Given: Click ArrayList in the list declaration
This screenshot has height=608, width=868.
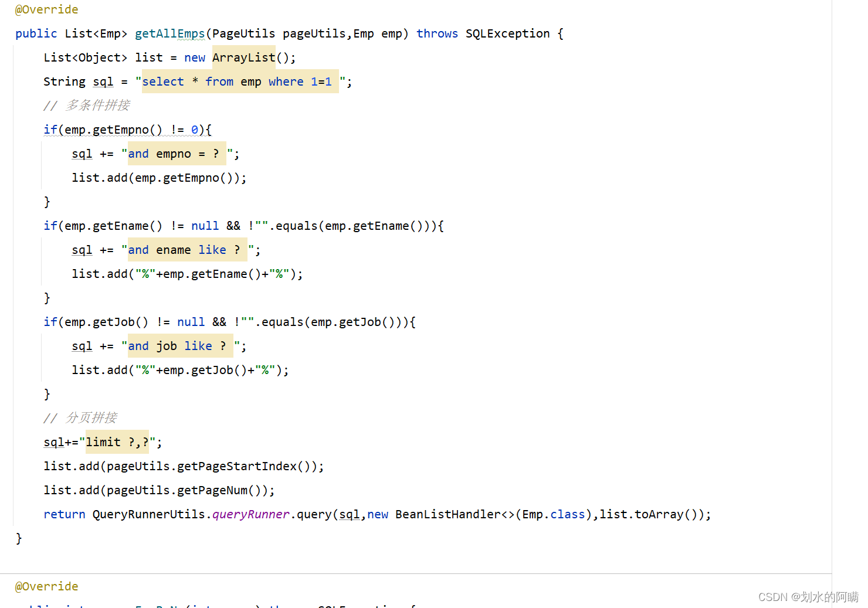Looking at the screenshot, I should click(x=244, y=57).
